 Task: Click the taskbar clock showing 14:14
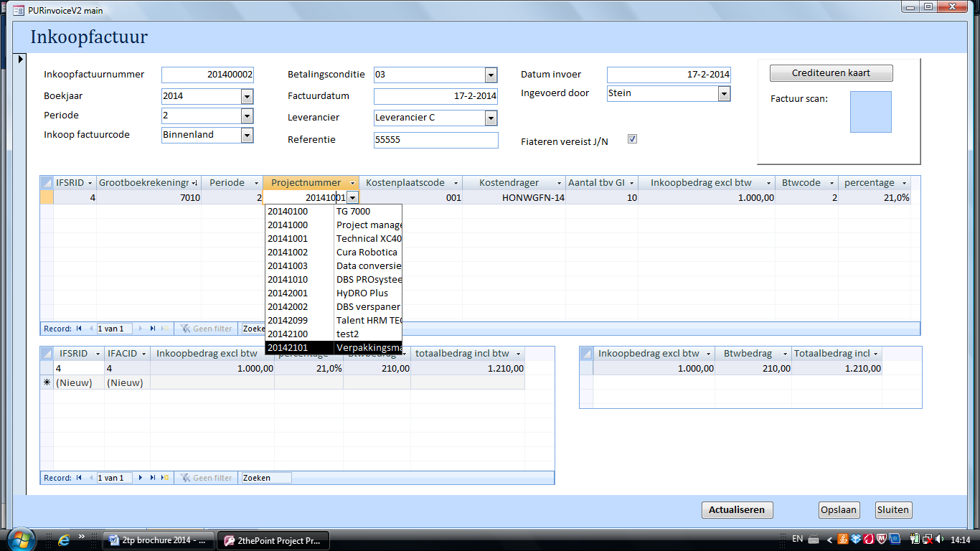click(961, 540)
